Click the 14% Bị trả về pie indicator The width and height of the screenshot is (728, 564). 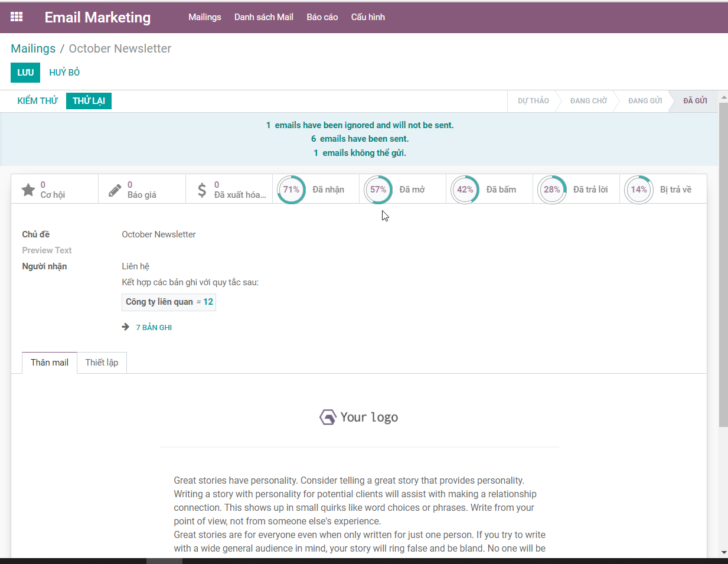pyautogui.click(x=639, y=190)
